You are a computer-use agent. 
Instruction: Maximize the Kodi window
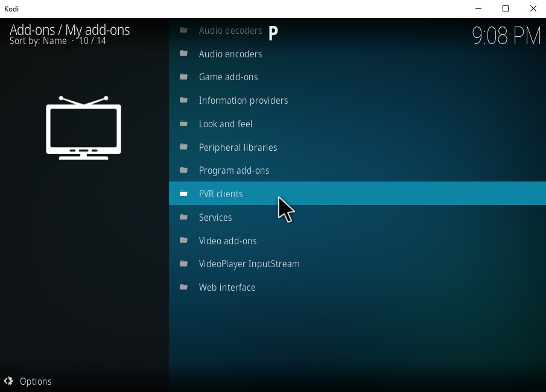pos(506,8)
